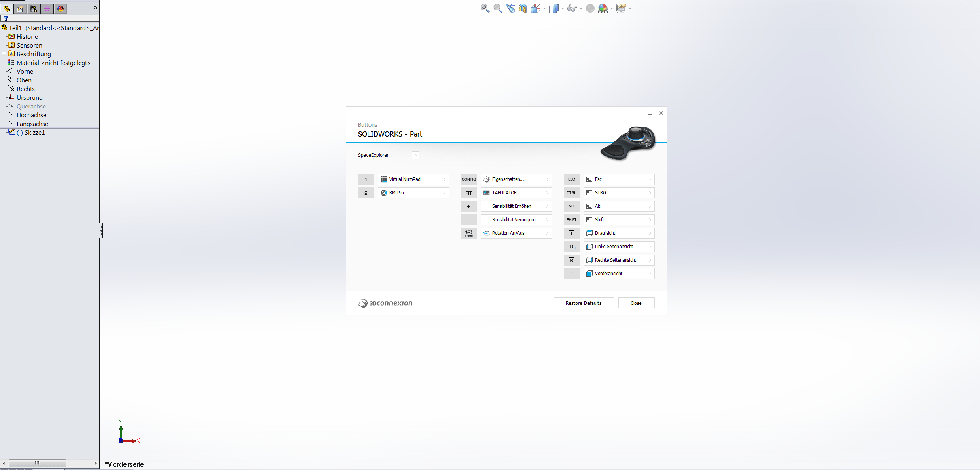Change CONFIG Eigenschaften assignment
Screen dimensions: 980x470
click(516, 179)
